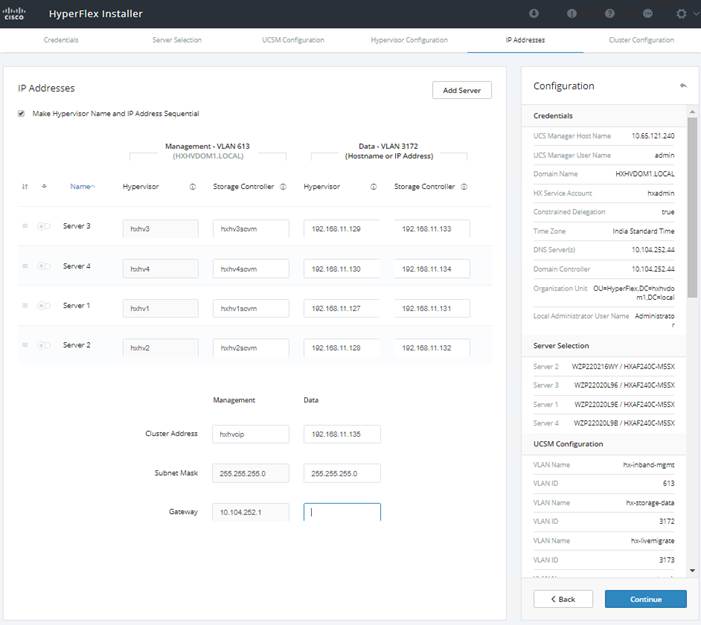701x625 pixels.
Task: Click the drag handle icon for Server 3
Action: tap(25, 226)
